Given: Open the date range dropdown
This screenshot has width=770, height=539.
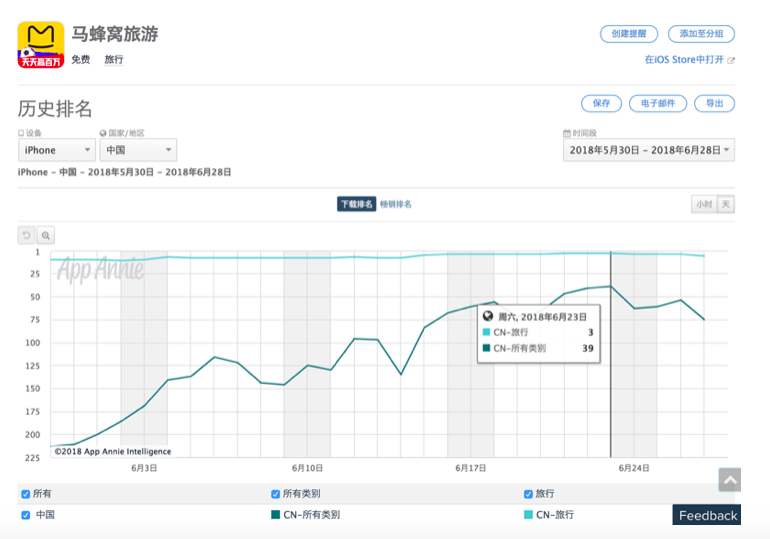Looking at the screenshot, I should click(649, 150).
